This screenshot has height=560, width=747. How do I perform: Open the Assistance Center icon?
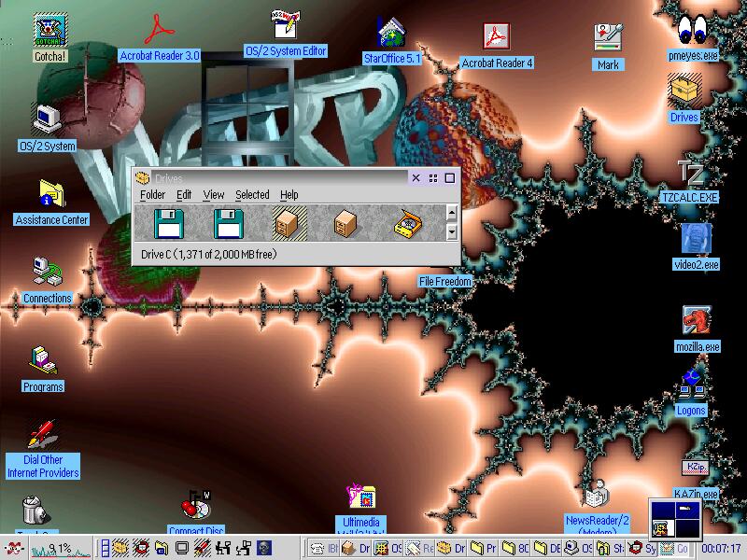click(50, 195)
